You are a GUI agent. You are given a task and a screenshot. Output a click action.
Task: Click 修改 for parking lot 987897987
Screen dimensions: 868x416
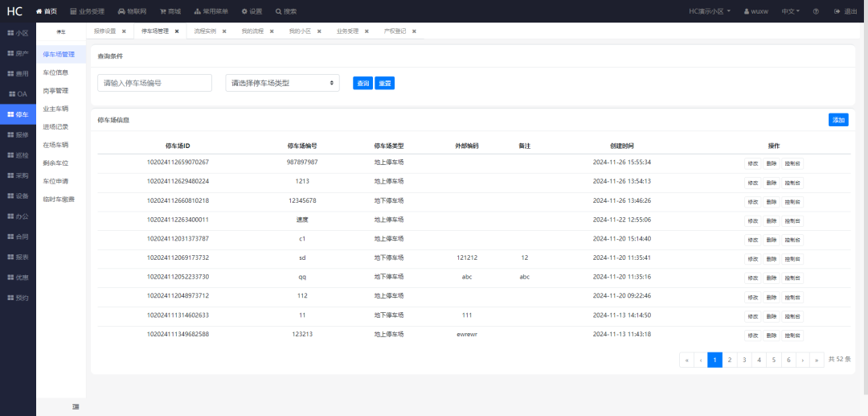point(752,163)
